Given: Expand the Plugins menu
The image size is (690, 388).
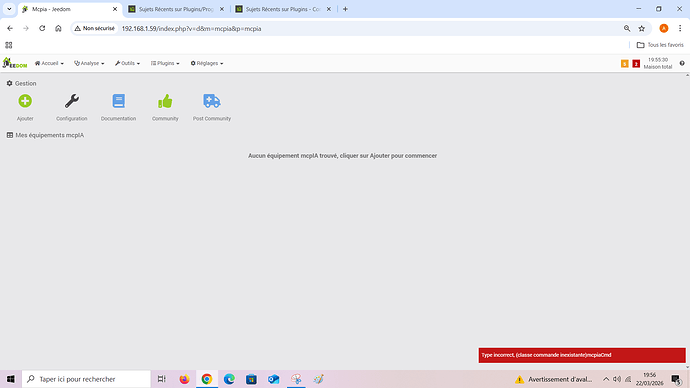Looking at the screenshot, I should coord(165,63).
